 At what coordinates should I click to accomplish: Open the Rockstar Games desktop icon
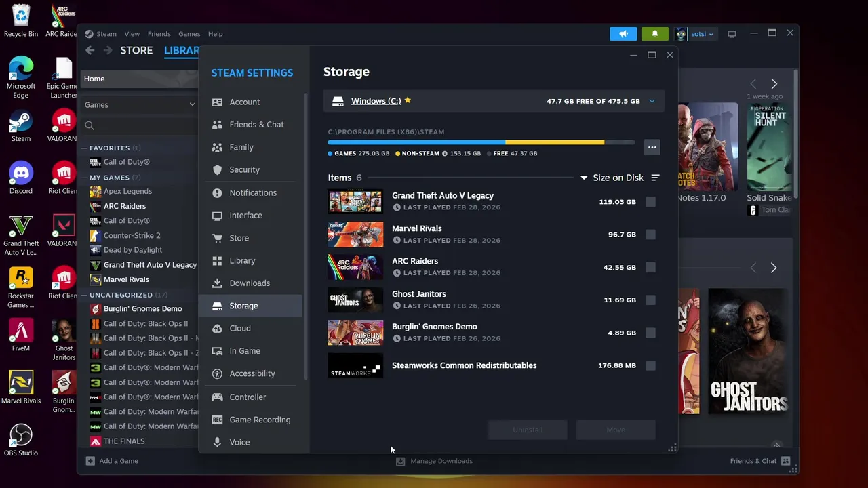tap(21, 287)
